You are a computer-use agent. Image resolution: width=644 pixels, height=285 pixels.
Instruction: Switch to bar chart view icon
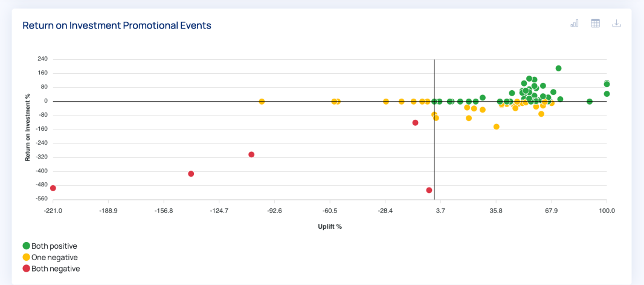574,24
